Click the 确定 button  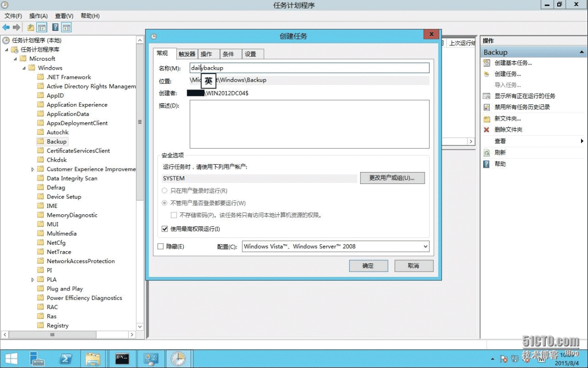(x=368, y=266)
